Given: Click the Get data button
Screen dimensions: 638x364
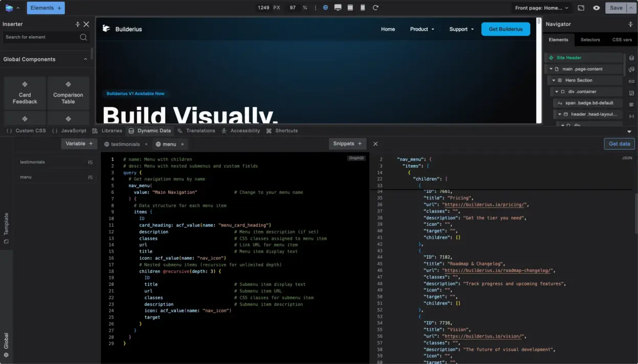Looking at the screenshot, I should pyautogui.click(x=619, y=144).
